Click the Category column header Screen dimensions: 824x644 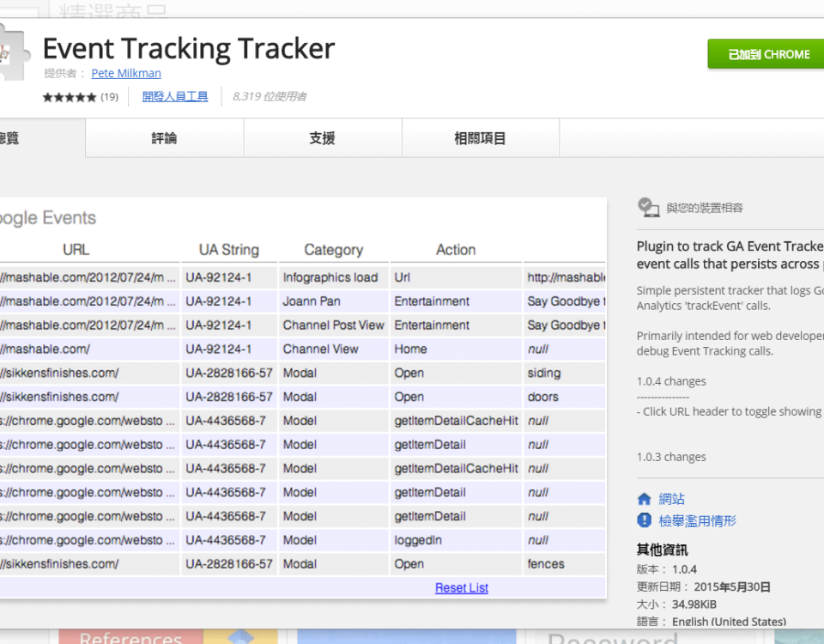coord(334,250)
